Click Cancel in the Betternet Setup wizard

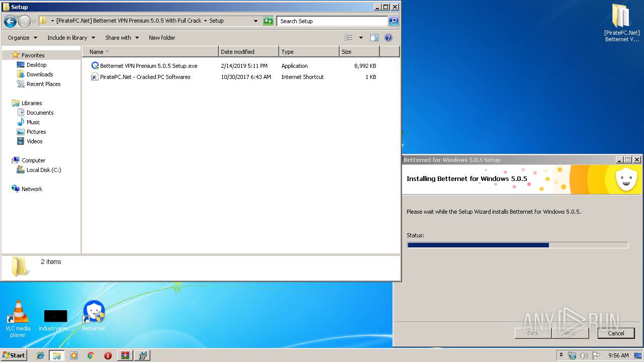click(616, 333)
